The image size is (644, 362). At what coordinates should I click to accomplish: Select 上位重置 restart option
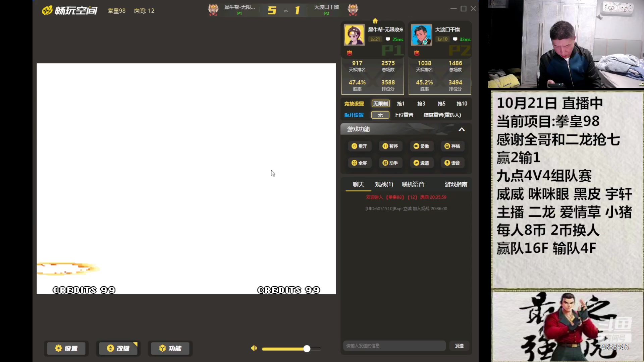[x=404, y=115]
